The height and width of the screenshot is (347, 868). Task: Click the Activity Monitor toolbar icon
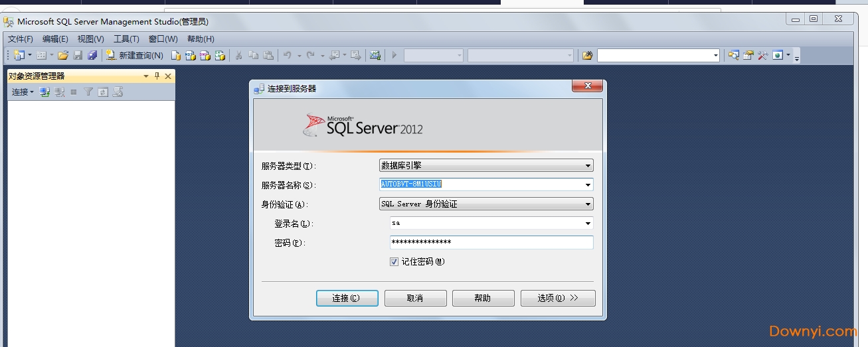coord(375,56)
